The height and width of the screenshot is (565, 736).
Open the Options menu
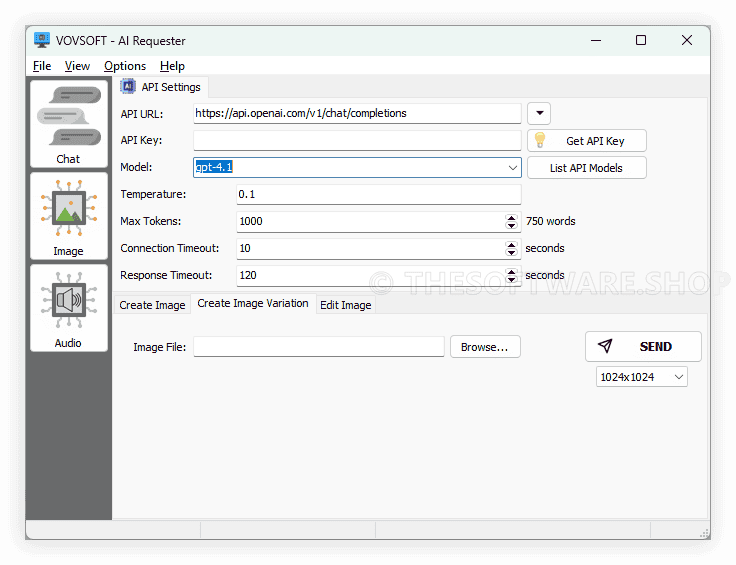point(125,66)
